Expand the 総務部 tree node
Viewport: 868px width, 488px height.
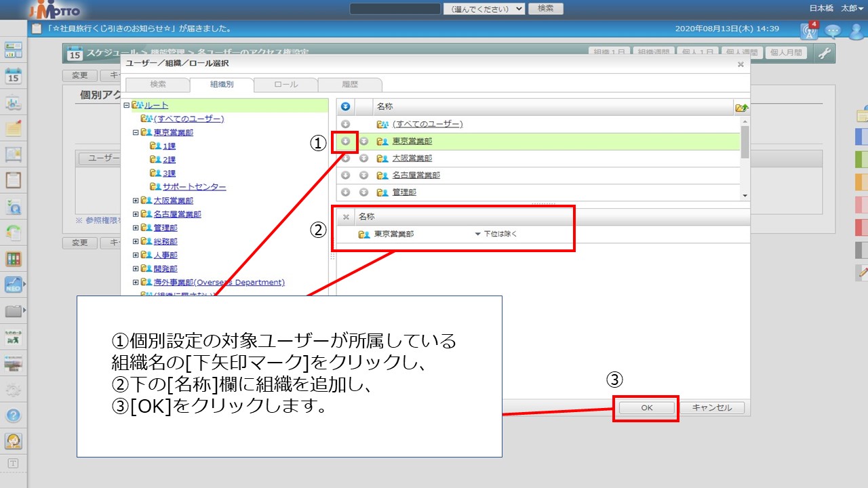click(x=136, y=241)
